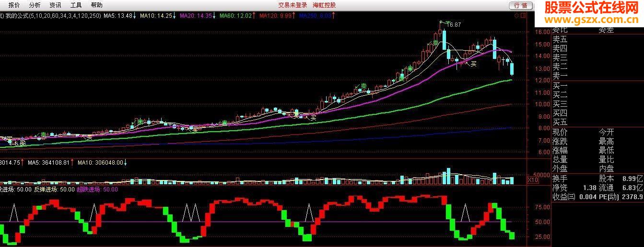Click the 75.00 indicator axis label
Image resolution: width=644 pixels, height=247 pixels.
[x=543, y=208]
